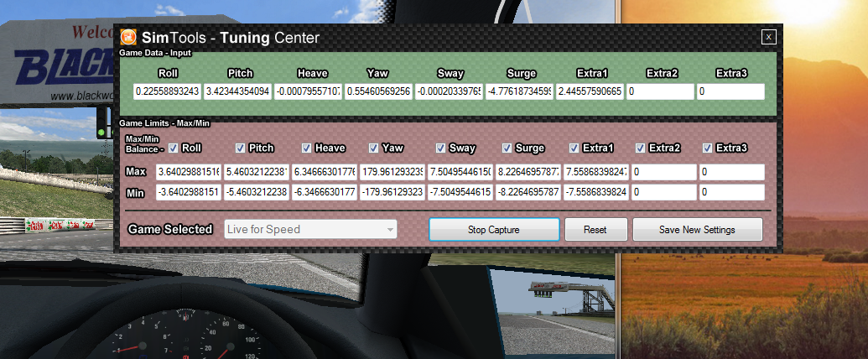Uncheck the Pitch balance checkbox
Viewport: 868px width, 359px height.
tap(240, 148)
